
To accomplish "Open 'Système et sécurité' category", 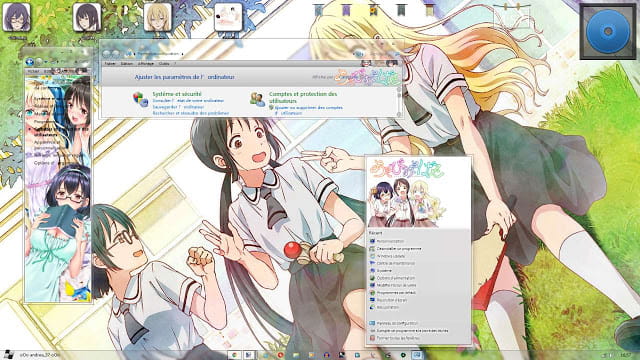I will tap(177, 94).
